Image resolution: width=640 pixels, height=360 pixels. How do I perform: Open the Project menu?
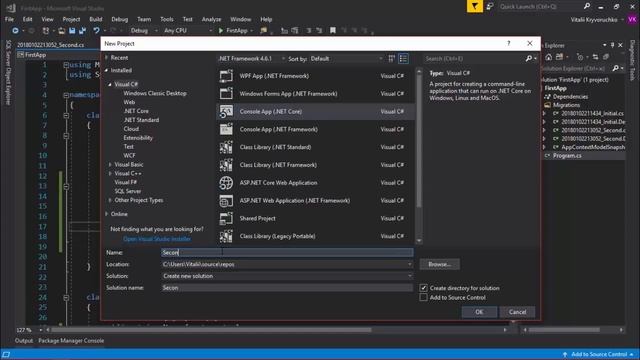point(71,19)
